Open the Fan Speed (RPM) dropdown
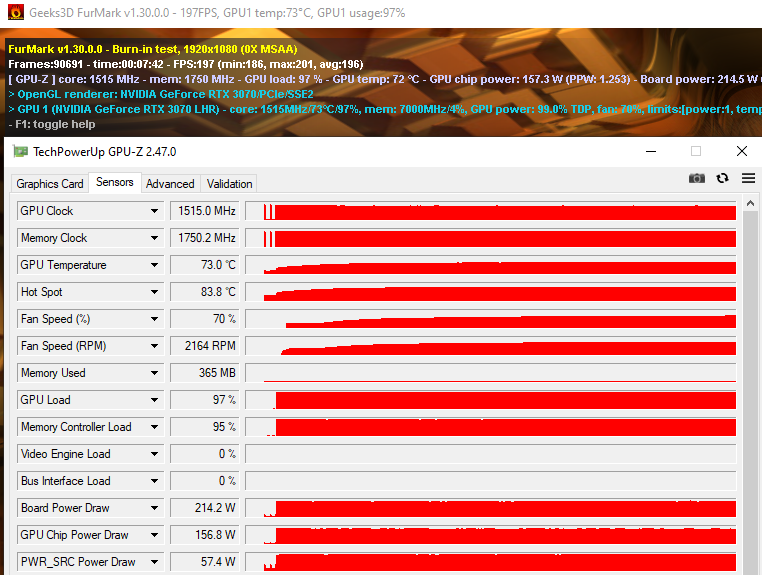The width and height of the screenshot is (762, 575). (x=154, y=346)
